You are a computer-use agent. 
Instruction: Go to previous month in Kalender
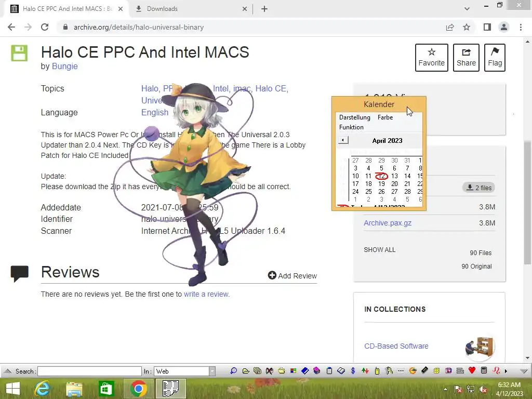[x=343, y=140]
